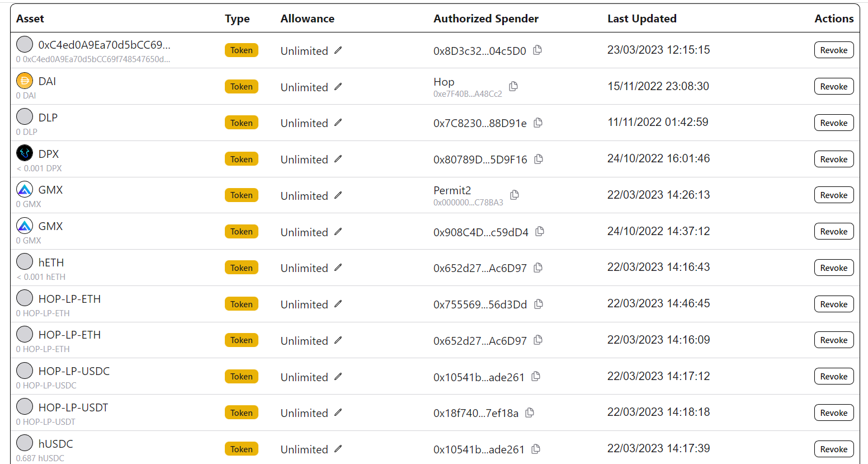Copy spender address 0x8D3c32...04c5D0
868x464 pixels.
pos(537,50)
